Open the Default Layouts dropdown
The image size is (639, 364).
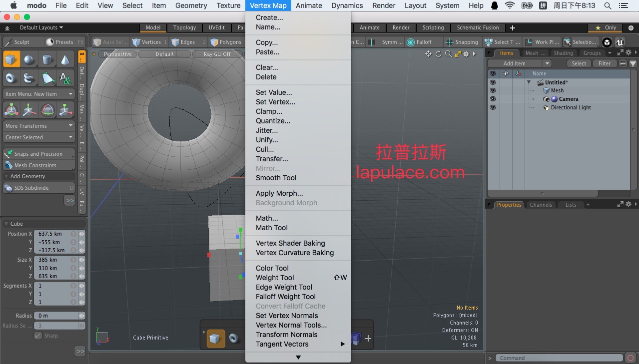(x=41, y=28)
